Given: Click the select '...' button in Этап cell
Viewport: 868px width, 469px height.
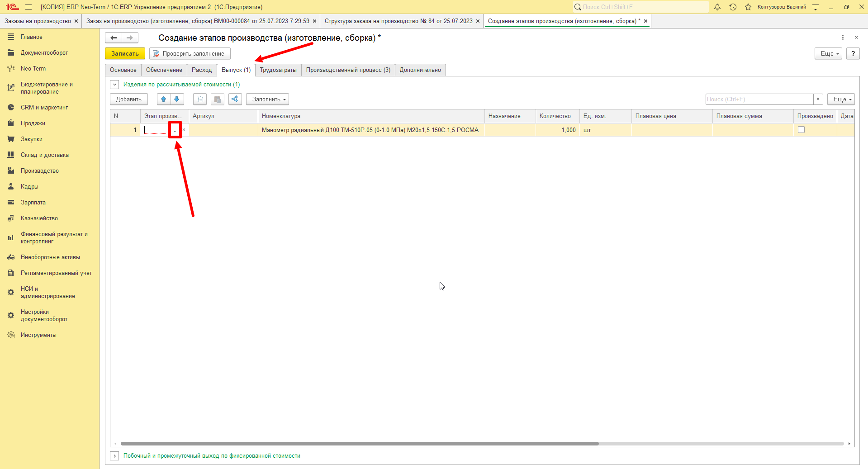Looking at the screenshot, I should 175,130.
